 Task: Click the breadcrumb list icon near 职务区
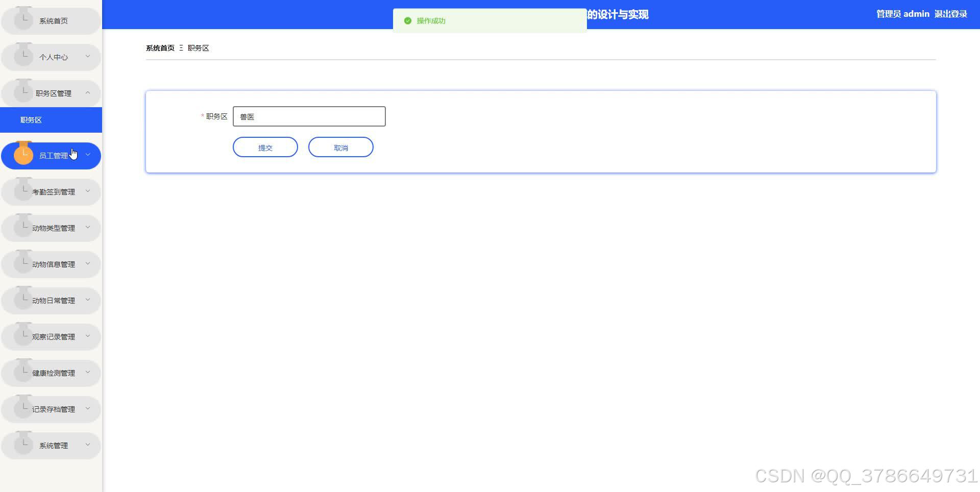[x=181, y=47]
